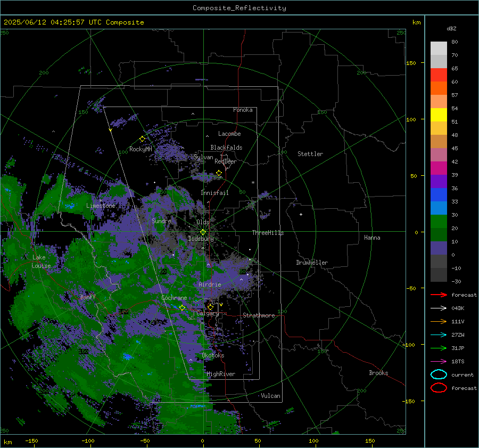Select the Drumheller map label
The width and height of the screenshot is (479, 448).
point(312,263)
